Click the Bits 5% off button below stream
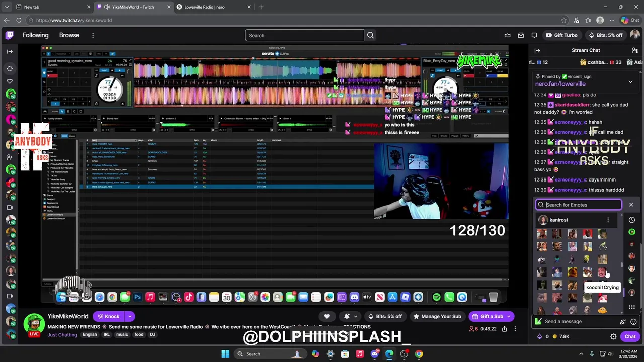The width and height of the screenshot is (644, 362). pos(385,316)
